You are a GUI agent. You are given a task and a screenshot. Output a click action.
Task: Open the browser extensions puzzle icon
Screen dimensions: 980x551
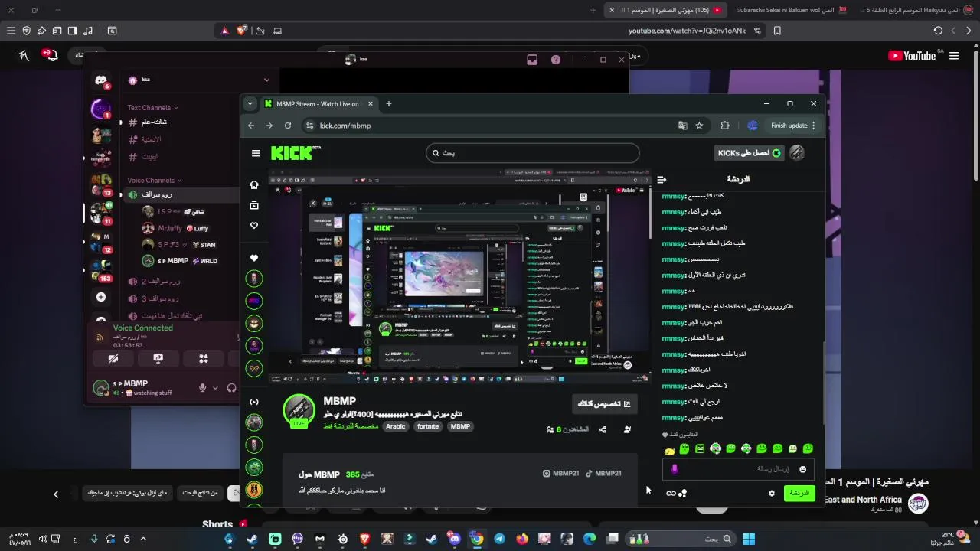(725, 126)
